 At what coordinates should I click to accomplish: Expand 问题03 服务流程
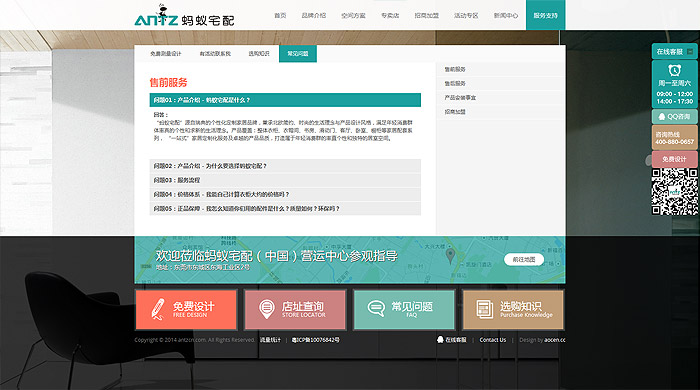click(x=285, y=180)
